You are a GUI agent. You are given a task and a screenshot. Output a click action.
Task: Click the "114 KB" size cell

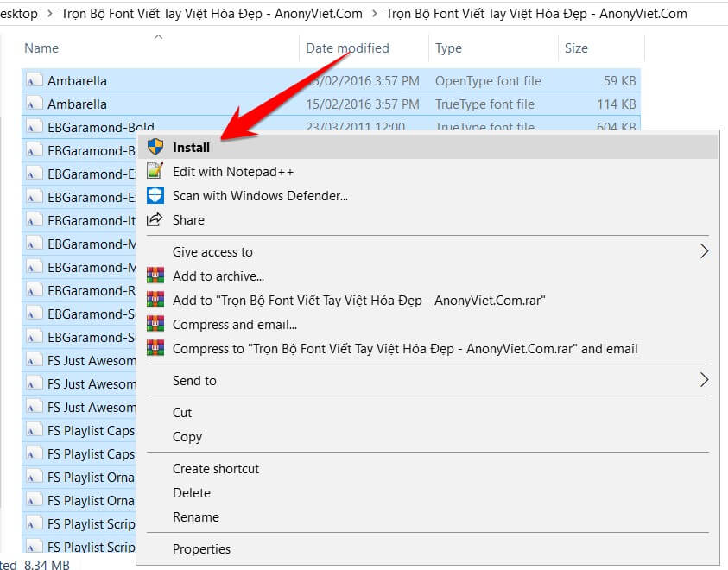coord(617,104)
